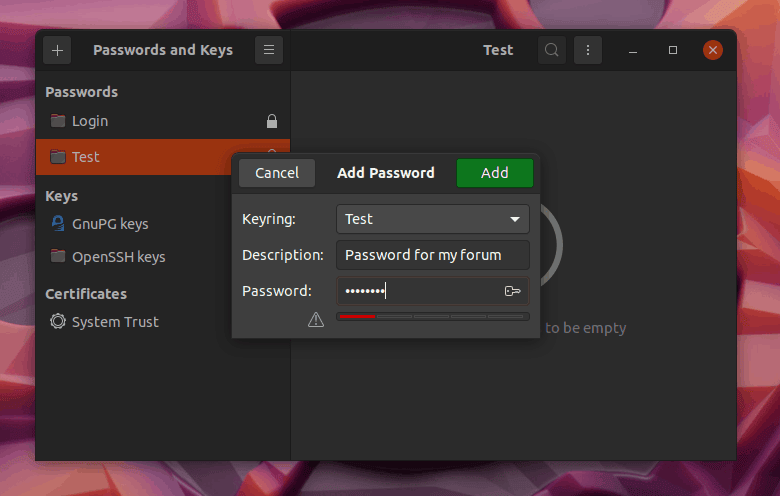Click the System Trust certificate icon
This screenshot has height=496, width=780.
pyautogui.click(x=58, y=322)
